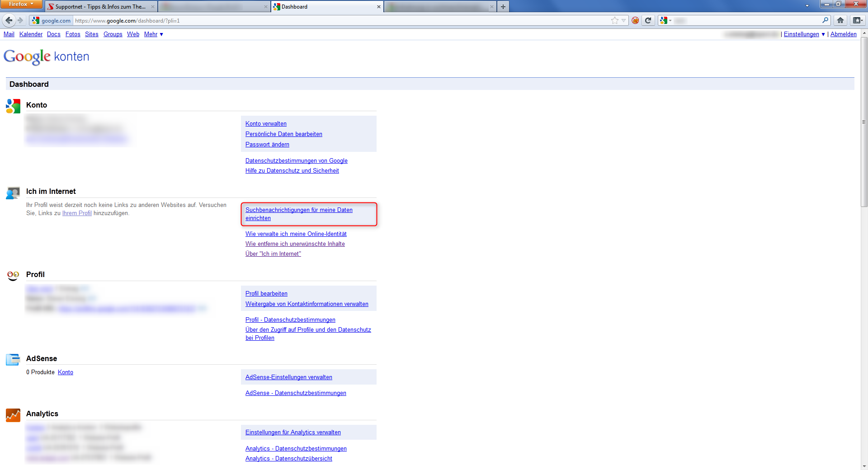Click the AdSense notepad icon

12,359
